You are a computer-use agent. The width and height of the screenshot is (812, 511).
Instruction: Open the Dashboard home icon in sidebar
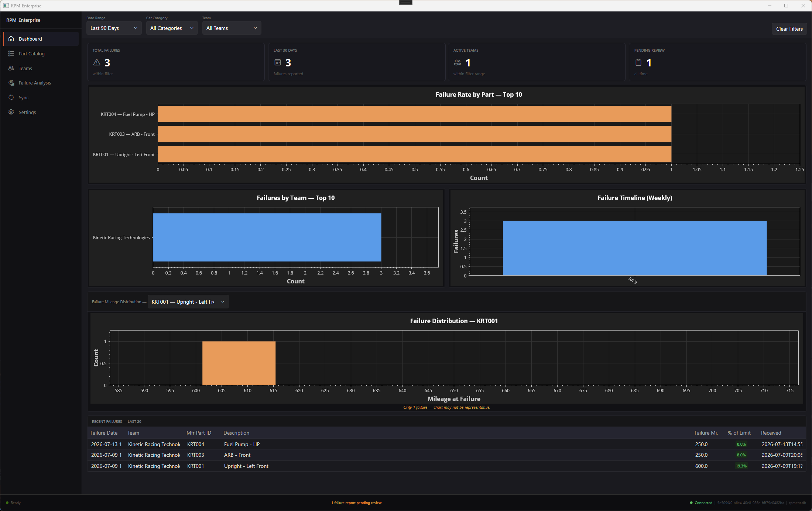(x=11, y=39)
